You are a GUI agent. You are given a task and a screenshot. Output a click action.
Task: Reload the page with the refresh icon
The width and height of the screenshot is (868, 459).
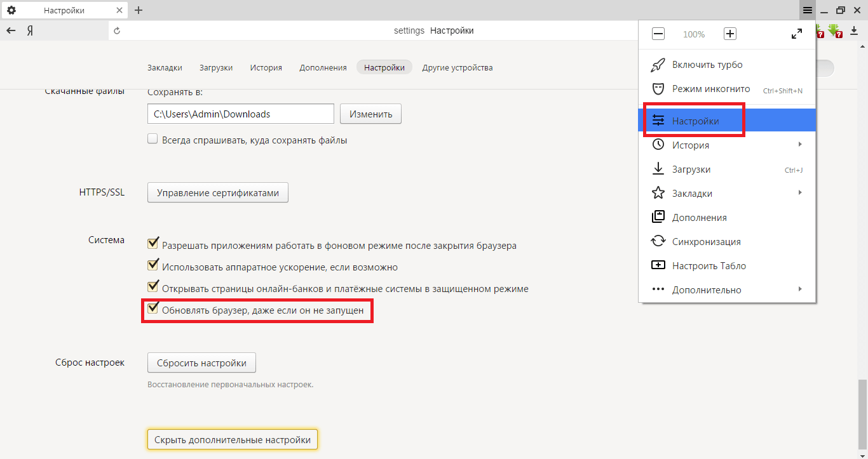pyautogui.click(x=117, y=30)
